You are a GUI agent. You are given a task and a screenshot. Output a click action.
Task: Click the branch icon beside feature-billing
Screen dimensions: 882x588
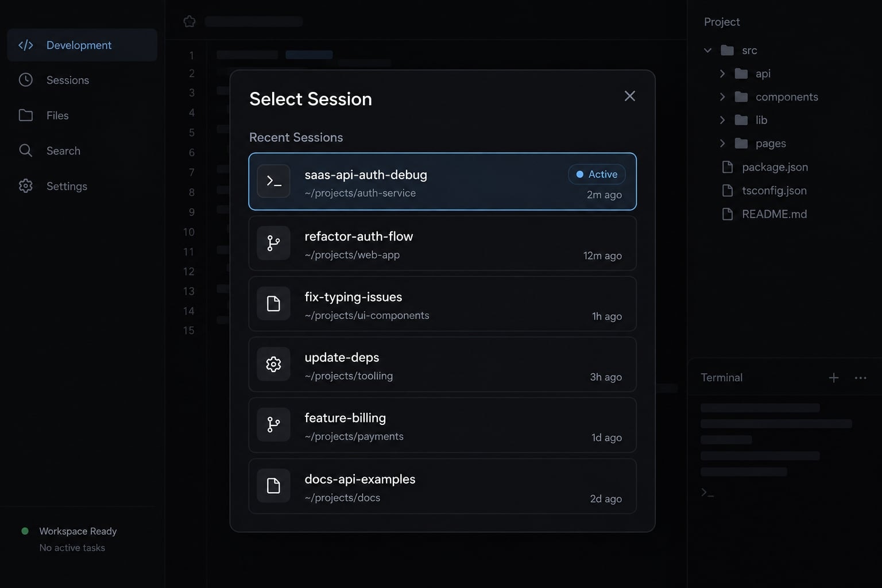coord(274,425)
